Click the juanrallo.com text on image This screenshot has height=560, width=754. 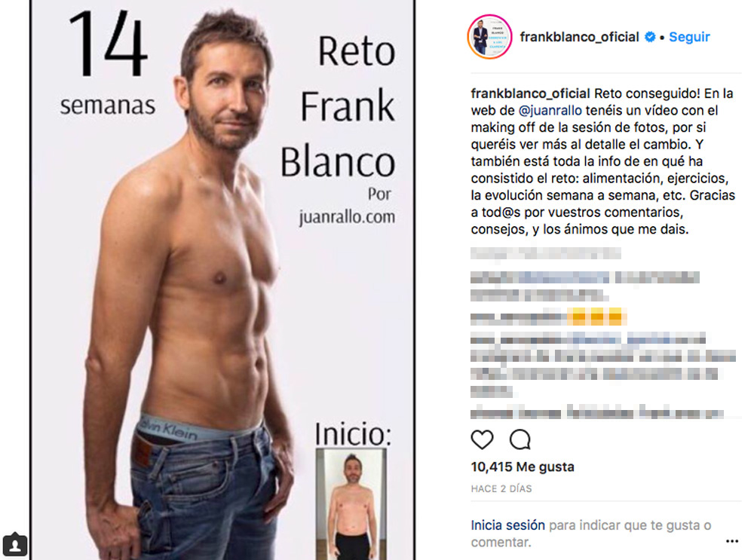point(347,217)
